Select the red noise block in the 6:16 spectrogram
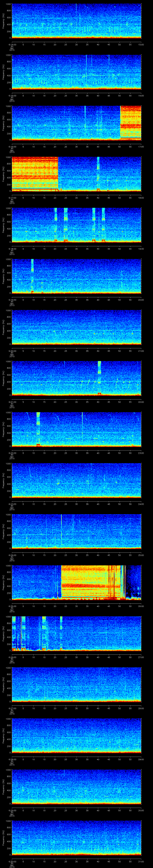Image resolution: width=153 pixels, height=868 pixels. (x=130, y=123)
